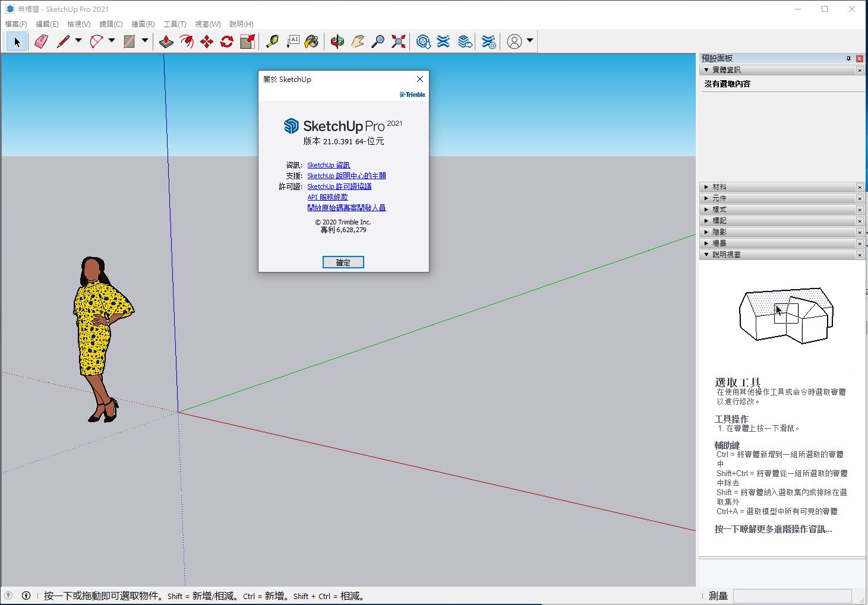The width and height of the screenshot is (868, 605).
Task: Close the 預設面板 tray
Action: (x=859, y=58)
